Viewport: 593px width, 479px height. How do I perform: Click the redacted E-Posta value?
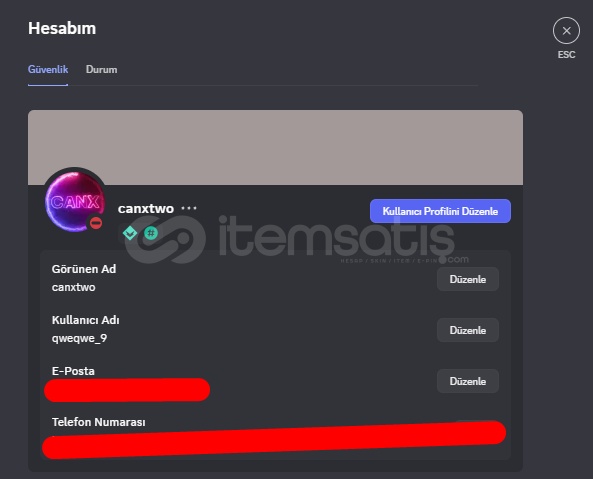(127, 390)
